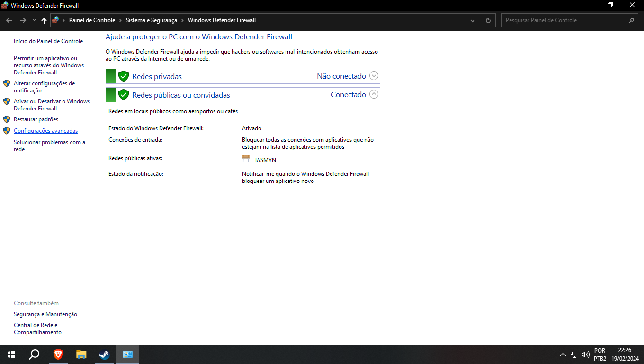Open Brave browser from the taskbar
The width and height of the screenshot is (644, 364).
pyautogui.click(x=58, y=354)
